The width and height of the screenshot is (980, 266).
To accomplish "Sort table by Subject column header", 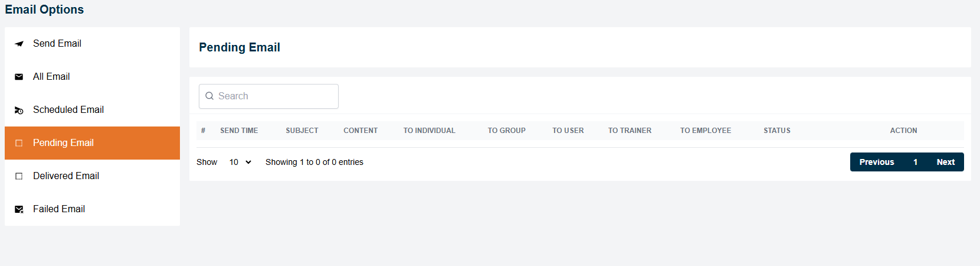I will click(x=302, y=131).
